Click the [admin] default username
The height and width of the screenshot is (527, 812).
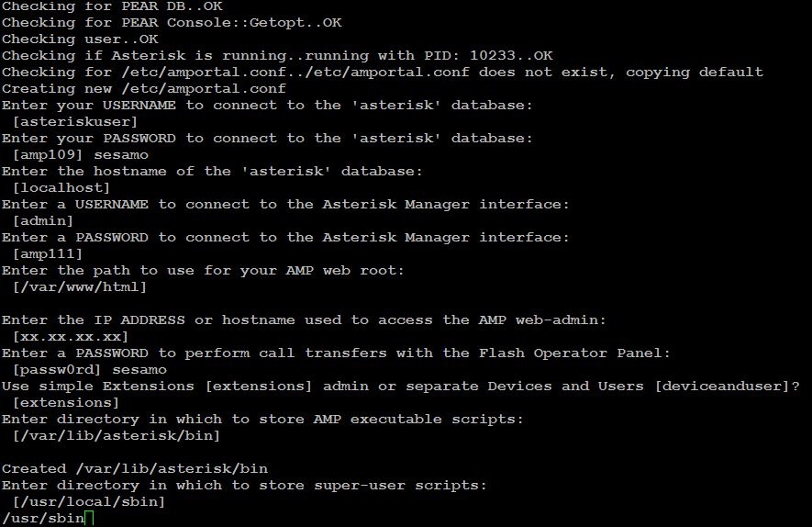click(43, 221)
